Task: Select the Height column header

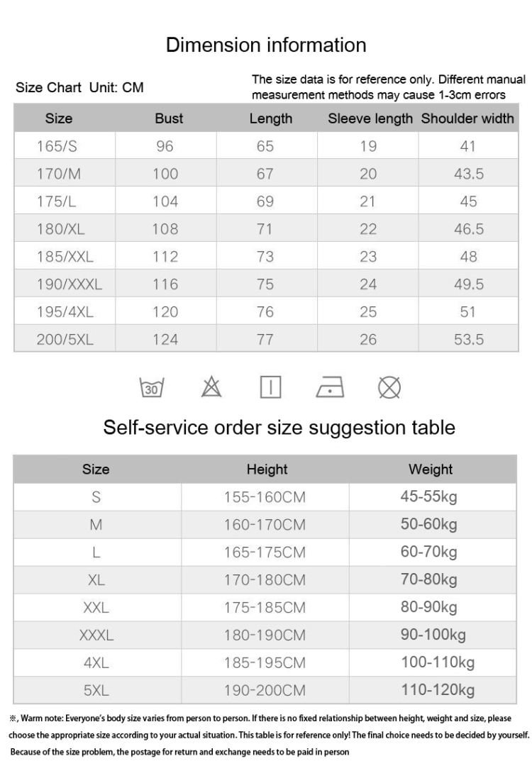Action: tap(267, 469)
